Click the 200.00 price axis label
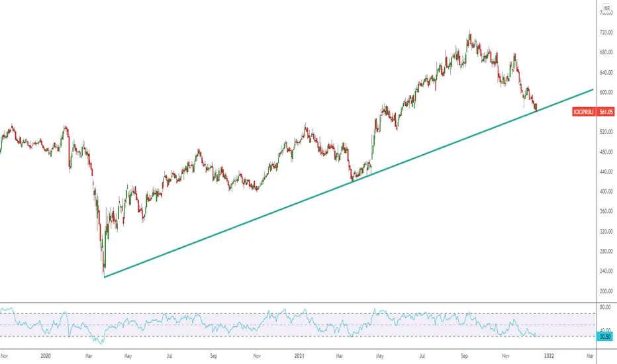617x364 pixels. (606, 291)
